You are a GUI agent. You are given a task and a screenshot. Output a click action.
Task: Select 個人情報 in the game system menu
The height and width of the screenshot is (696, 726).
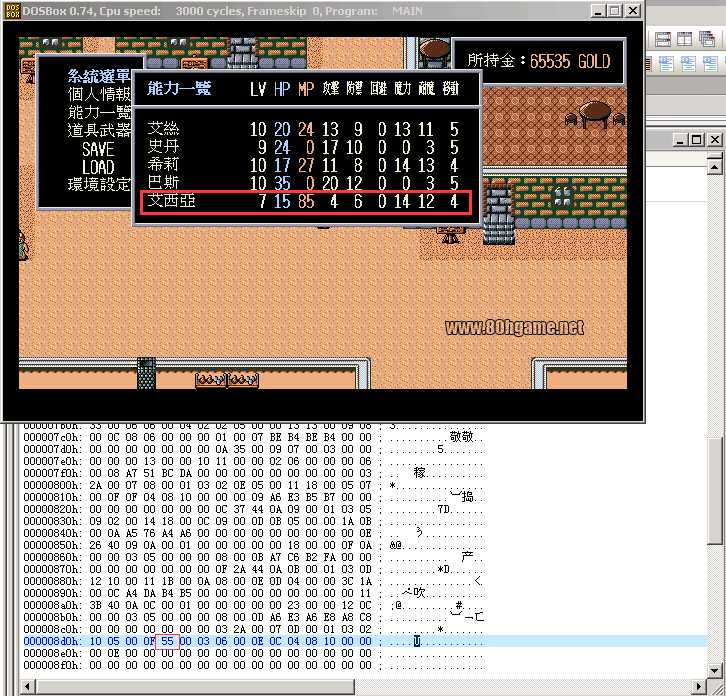[99, 94]
